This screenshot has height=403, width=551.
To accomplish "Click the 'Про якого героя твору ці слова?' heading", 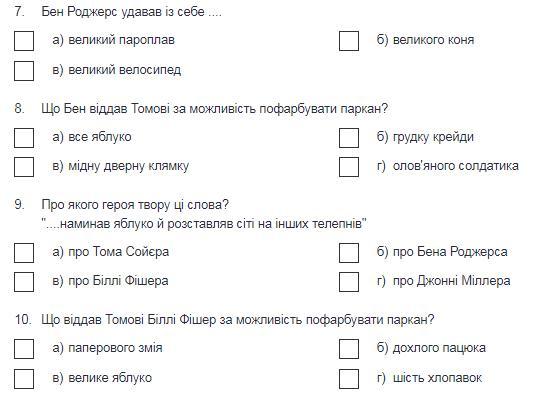I will (135, 204).
